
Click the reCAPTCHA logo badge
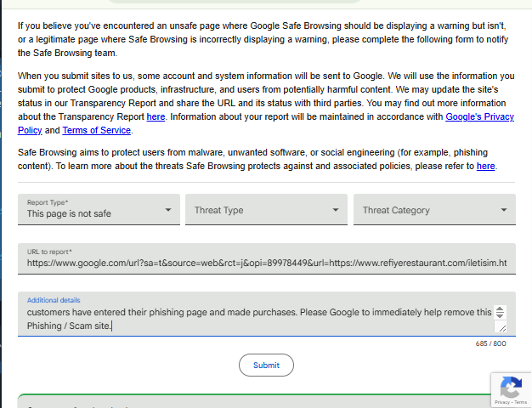tap(511, 388)
